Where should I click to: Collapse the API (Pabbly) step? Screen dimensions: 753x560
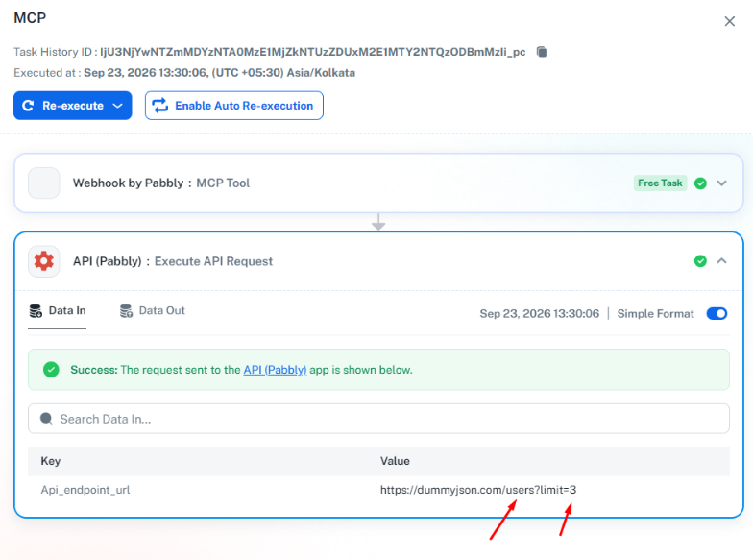click(721, 261)
